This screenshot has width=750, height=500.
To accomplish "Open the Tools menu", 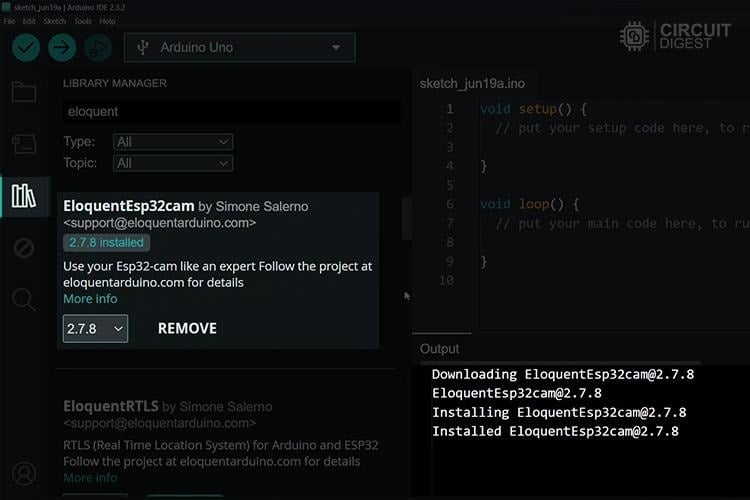I will coord(82,21).
